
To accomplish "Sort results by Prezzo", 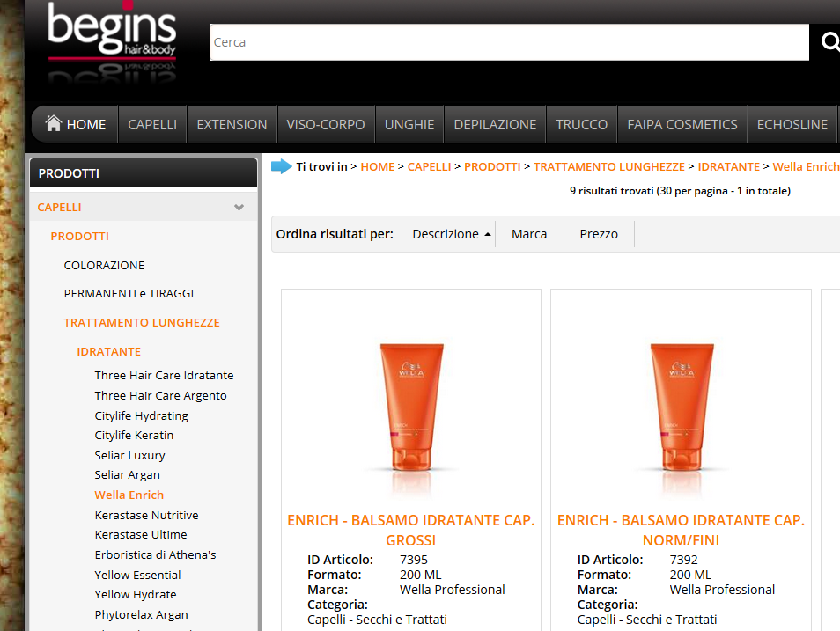I will (599, 234).
